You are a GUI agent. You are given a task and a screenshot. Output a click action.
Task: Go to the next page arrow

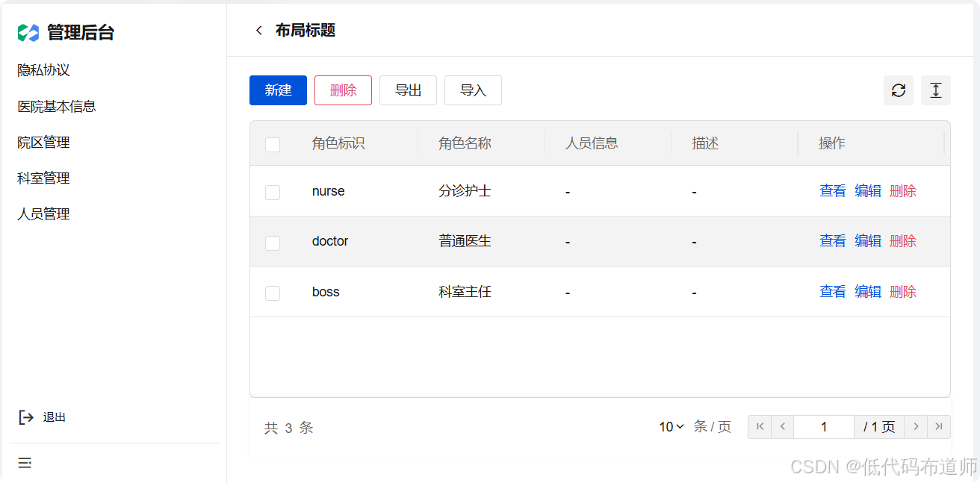(916, 427)
